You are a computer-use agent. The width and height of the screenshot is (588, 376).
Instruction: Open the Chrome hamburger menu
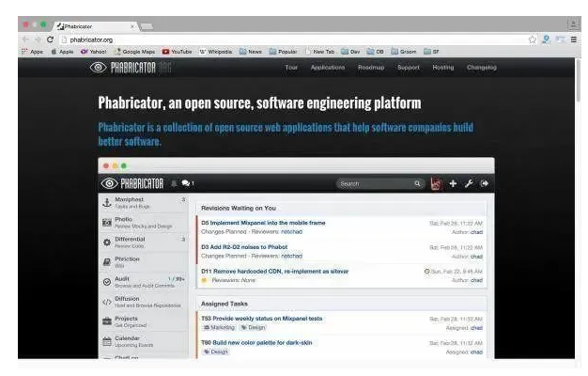click(x=573, y=39)
